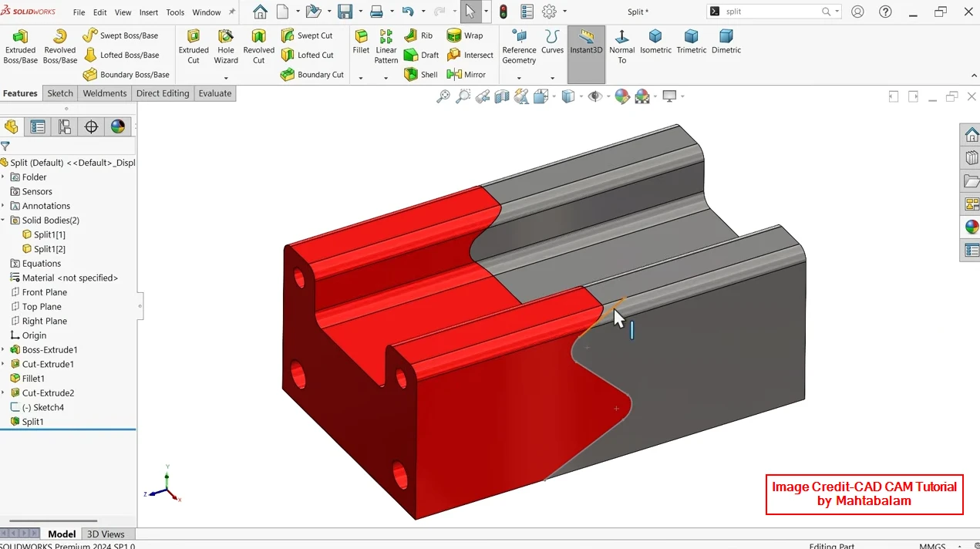Viewport: 980px width, 549px height.
Task: Open the 3D Views tab
Action: point(106,534)
